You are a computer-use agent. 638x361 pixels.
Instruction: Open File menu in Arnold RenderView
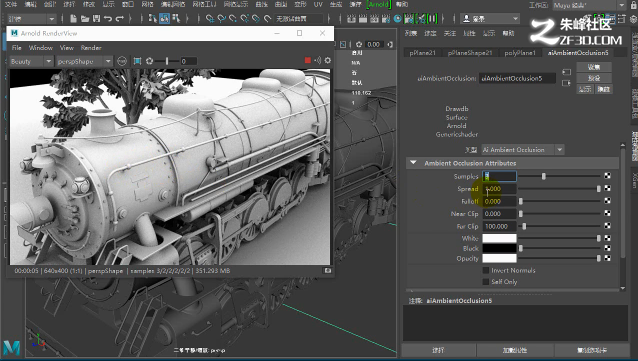coord(17,48)
